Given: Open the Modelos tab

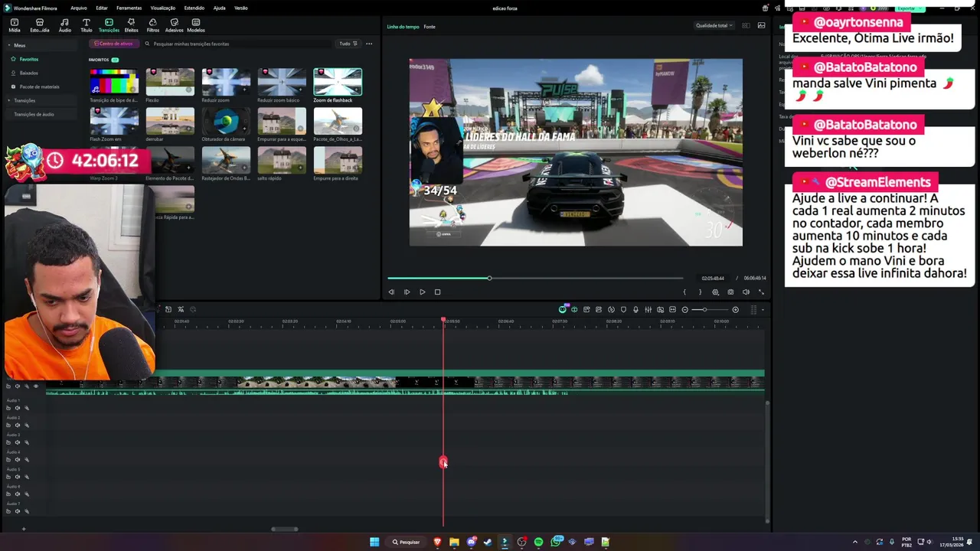Looking at the screenshot, I should click(196, 25).
